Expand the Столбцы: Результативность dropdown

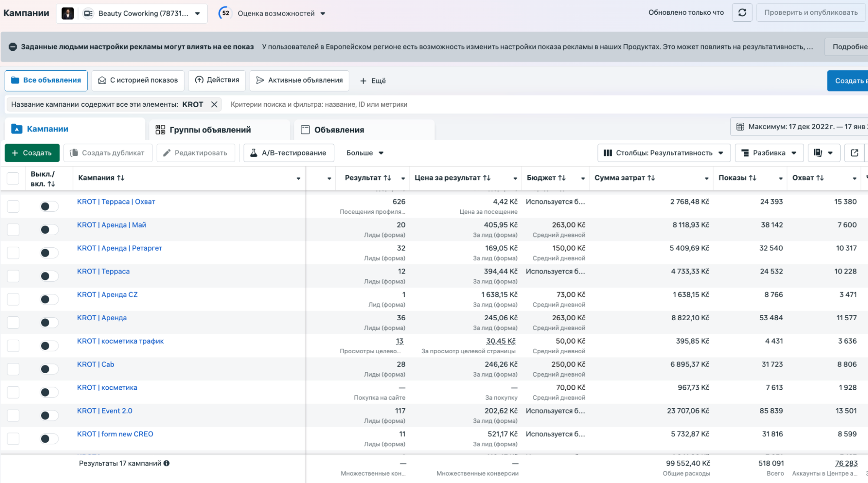(664, 153)
